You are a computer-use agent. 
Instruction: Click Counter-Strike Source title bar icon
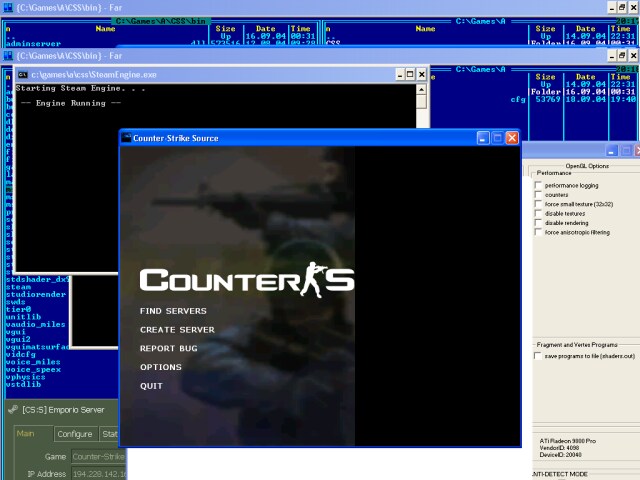click(127, 138)
